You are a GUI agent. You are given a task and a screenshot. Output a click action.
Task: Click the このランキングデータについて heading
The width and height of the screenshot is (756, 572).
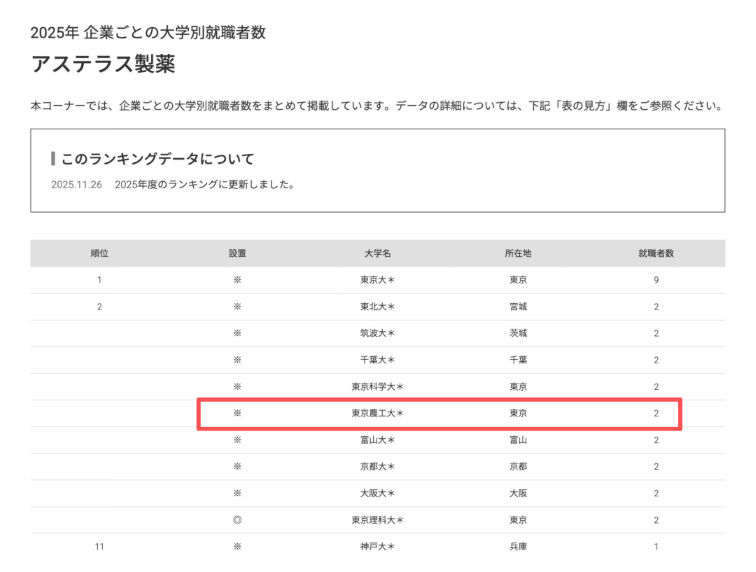coord(157,159)
